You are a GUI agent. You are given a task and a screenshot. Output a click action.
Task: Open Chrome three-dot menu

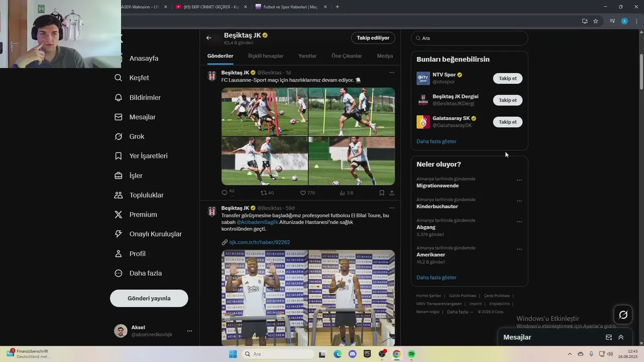click(636, 21)
